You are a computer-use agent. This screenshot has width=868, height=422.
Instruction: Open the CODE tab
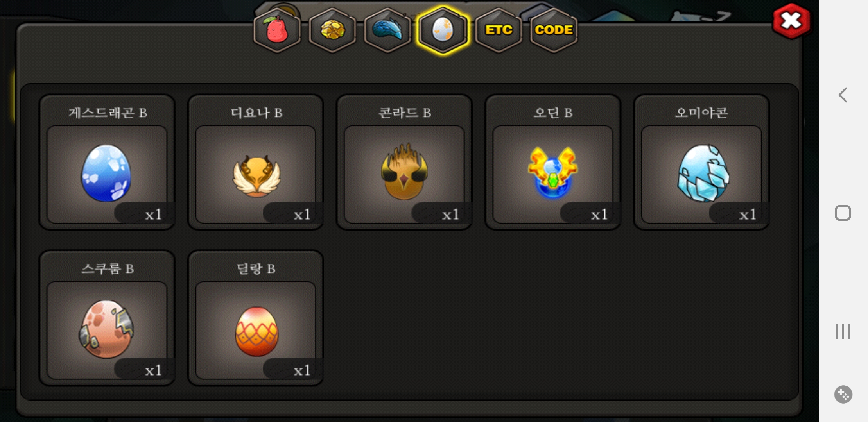[x=554, y=30]
